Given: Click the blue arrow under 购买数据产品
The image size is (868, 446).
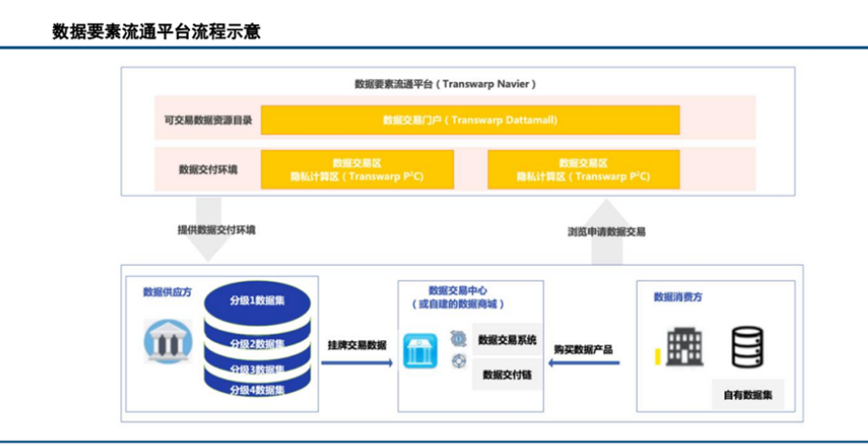Looking at the screenshot, I should pos(583,363).
